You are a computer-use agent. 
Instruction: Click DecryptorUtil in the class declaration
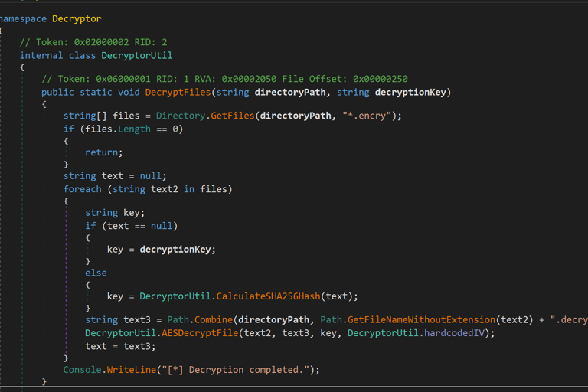pos(136,56)
